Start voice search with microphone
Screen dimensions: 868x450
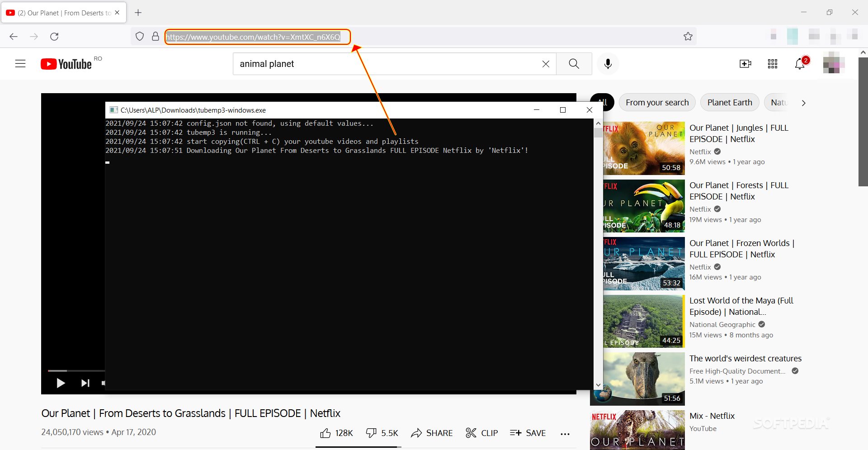[608, 64]
